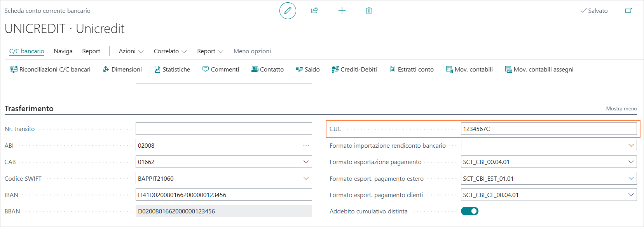
Task: Select the Report tab next to Naviga
Action: click(91, 51)
